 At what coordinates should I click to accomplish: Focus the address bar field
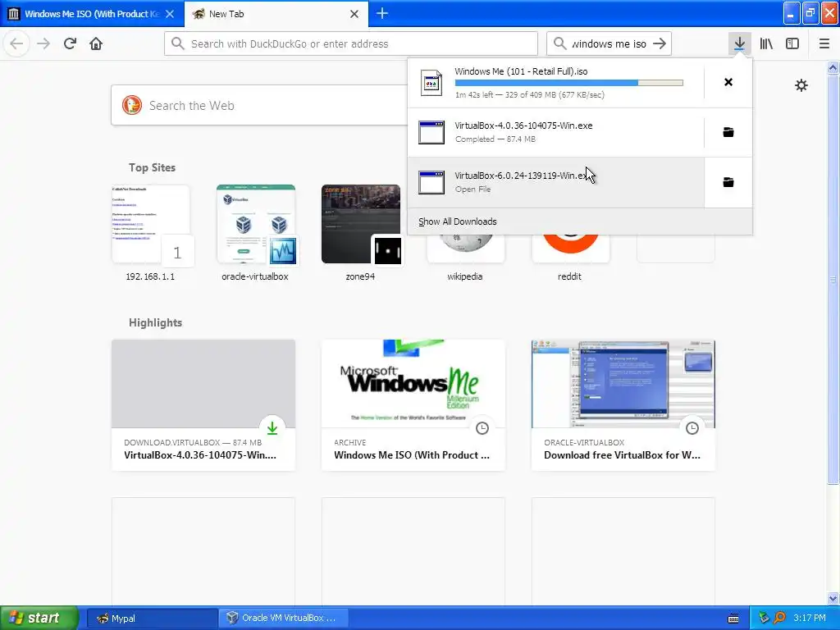click(x=351, y=43)
